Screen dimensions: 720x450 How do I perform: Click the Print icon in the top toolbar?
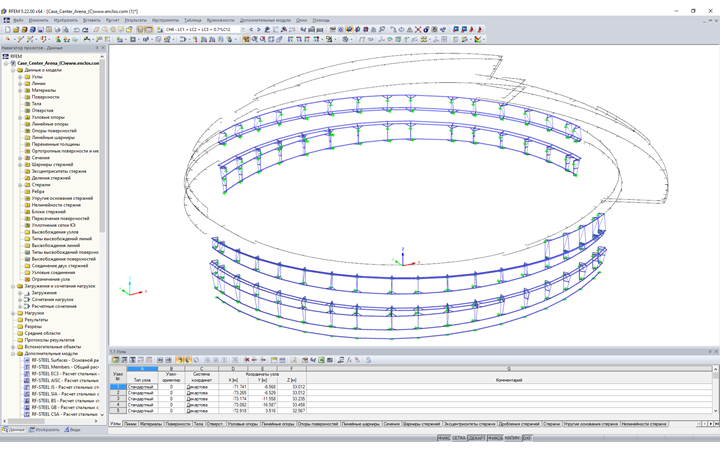click(x=57, y=29)
